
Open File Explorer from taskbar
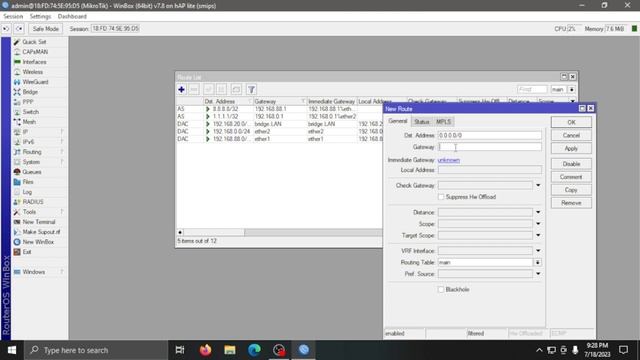(x=230, y=350)
